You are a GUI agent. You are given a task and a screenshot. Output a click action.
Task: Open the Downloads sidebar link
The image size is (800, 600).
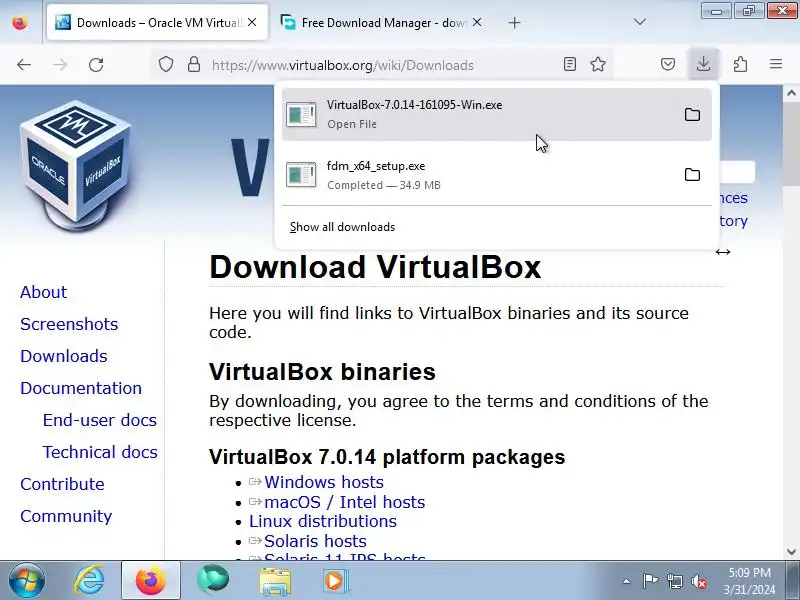point(64,356)
